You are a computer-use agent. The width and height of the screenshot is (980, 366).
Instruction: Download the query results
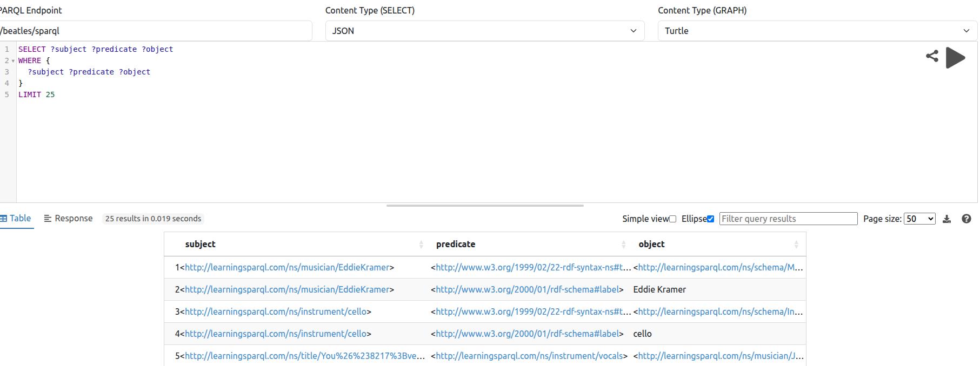tap(946, 219)
